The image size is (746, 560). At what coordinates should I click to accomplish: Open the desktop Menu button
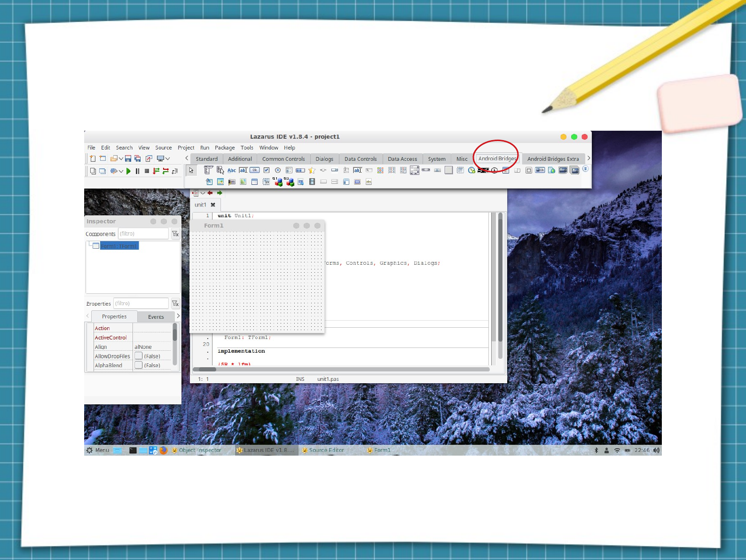(x=98, y=450)
